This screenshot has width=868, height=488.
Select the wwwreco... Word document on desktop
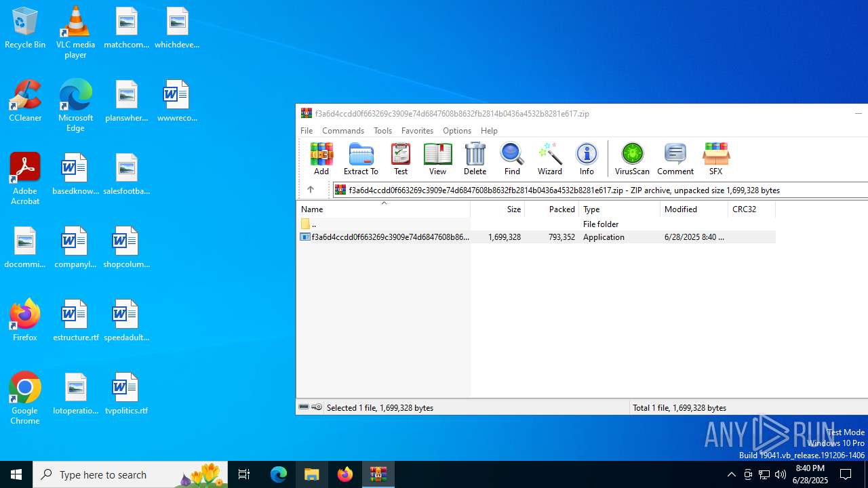177,101
